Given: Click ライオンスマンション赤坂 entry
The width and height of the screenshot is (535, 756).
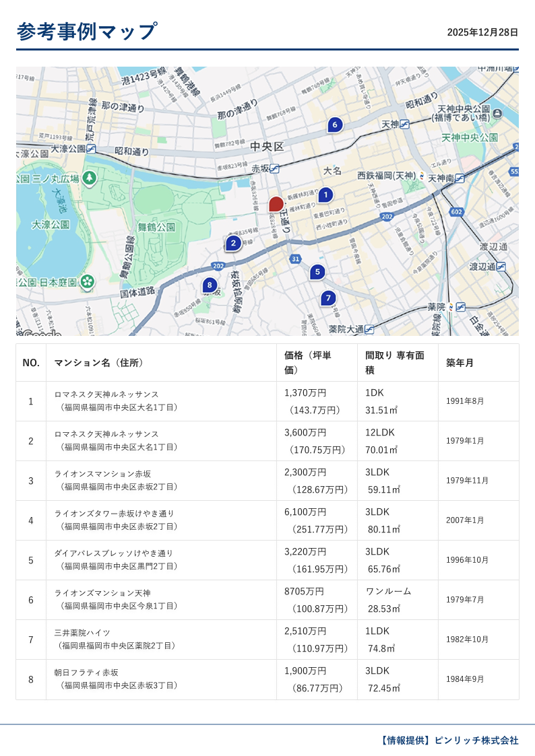Looking at the screenshot, I should tap(102, 473).
